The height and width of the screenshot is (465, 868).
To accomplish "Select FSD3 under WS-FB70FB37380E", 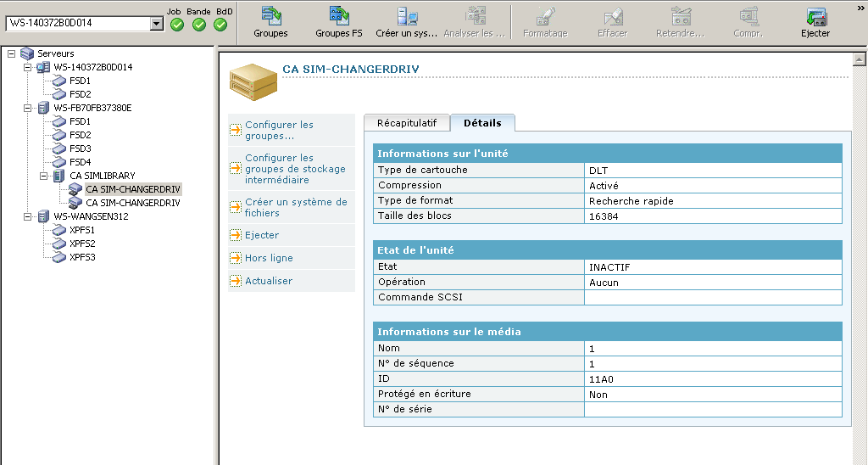I will coord(80,148).
